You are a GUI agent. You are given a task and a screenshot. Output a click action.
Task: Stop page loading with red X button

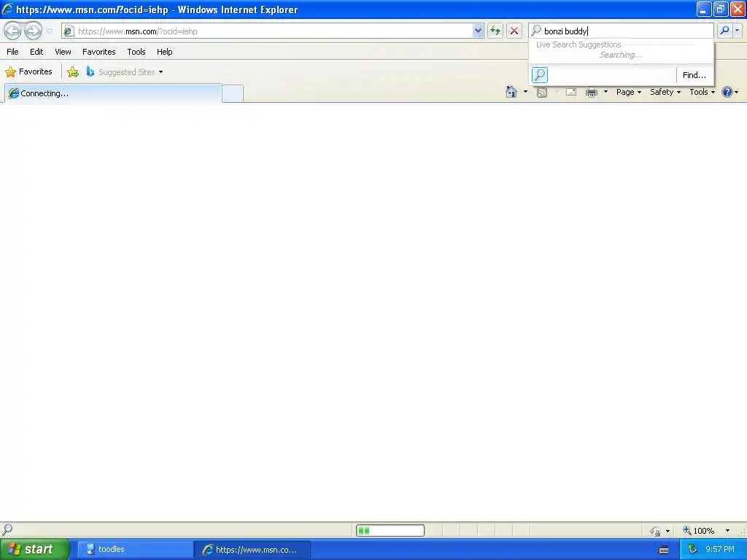coord(514,31)
